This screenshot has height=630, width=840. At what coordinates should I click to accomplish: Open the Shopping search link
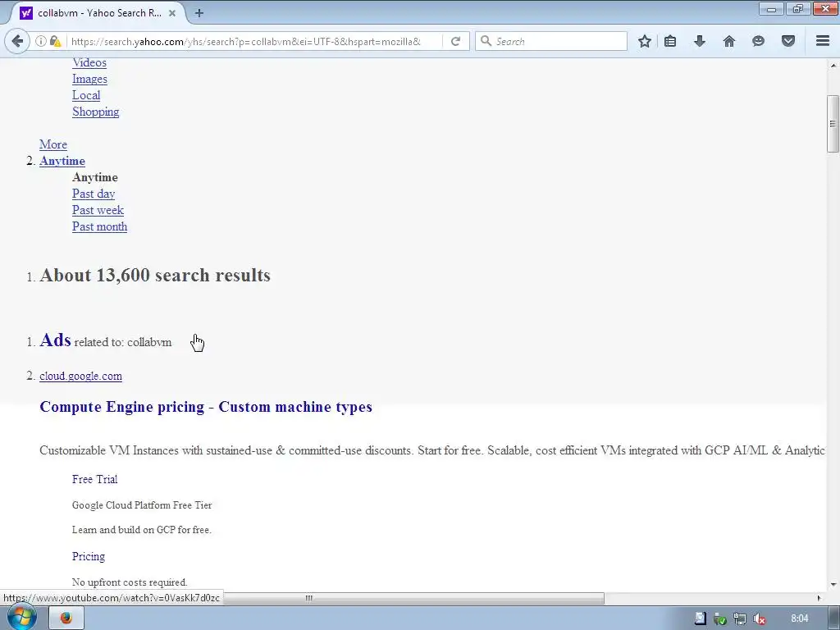(x=96, y=112)
